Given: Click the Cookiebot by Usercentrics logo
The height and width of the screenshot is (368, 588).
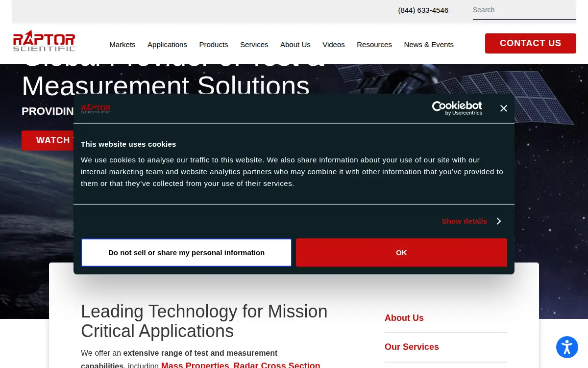Looking at the screenshot, I should click(457, 108).
